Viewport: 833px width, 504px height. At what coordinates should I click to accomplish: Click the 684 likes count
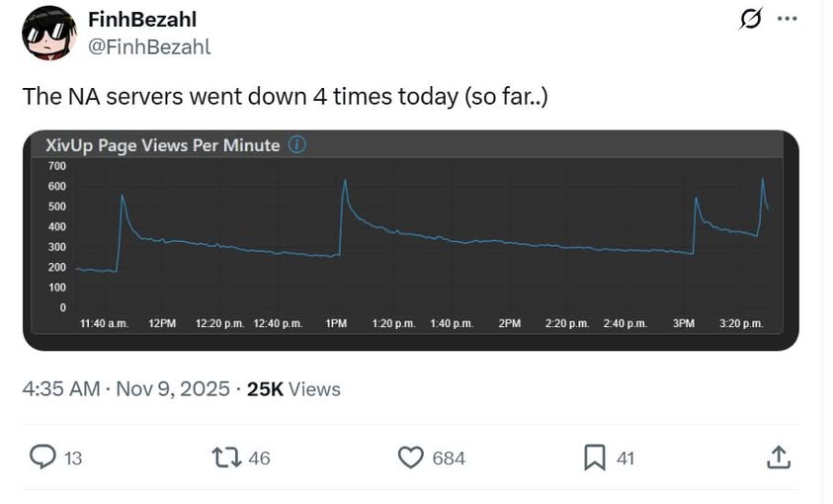pos(449,459)
